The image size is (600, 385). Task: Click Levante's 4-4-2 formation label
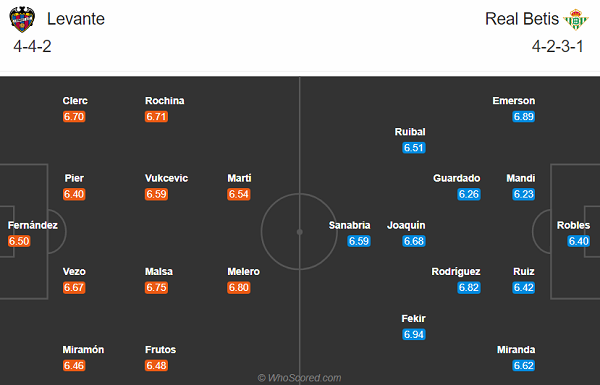(32, 46)
